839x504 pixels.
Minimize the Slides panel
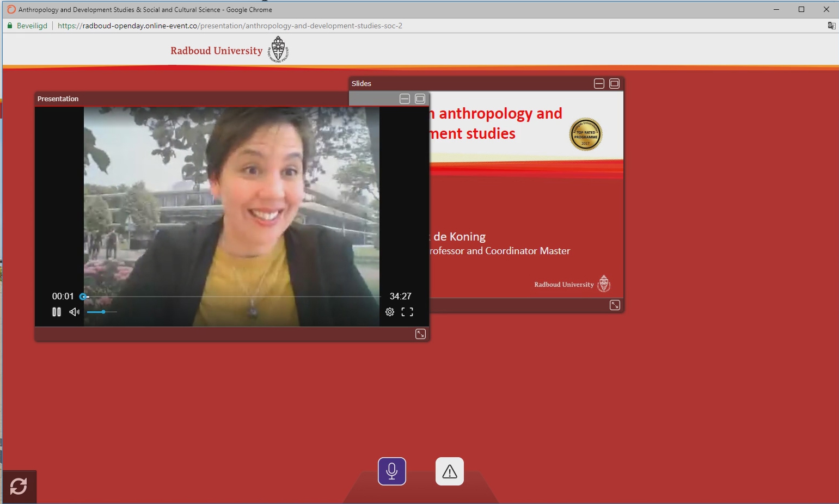(599, 83)
